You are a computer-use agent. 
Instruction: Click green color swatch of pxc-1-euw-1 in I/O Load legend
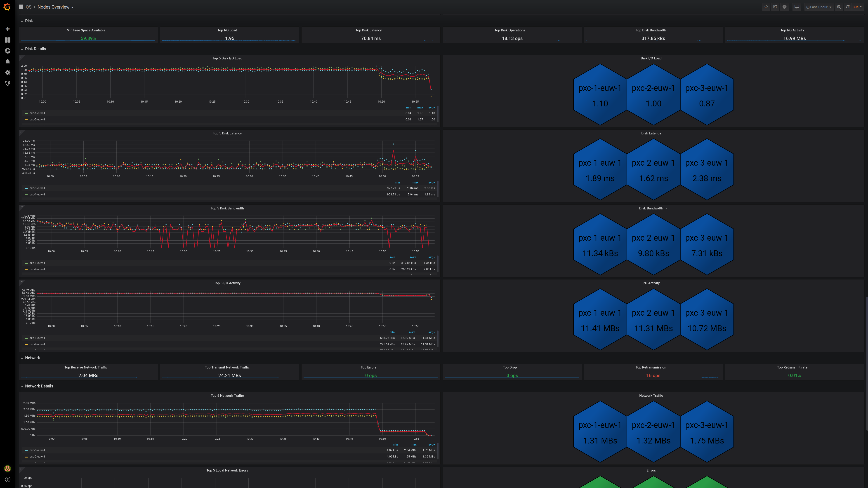coord(26,113)
